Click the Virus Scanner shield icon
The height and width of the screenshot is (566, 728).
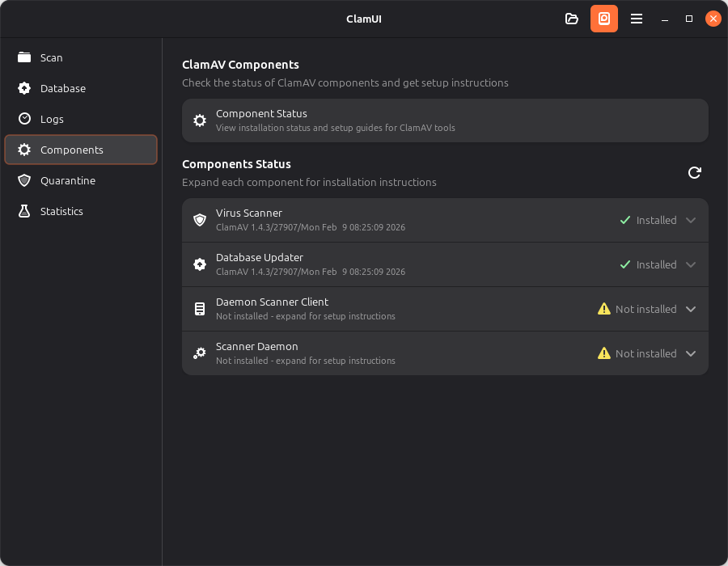click(200, 219)
